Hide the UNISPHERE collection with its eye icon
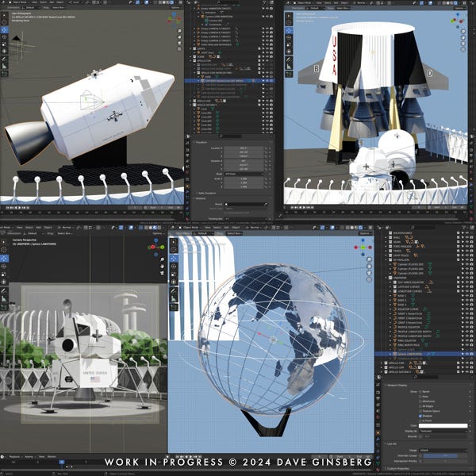 tap(467, 278)
